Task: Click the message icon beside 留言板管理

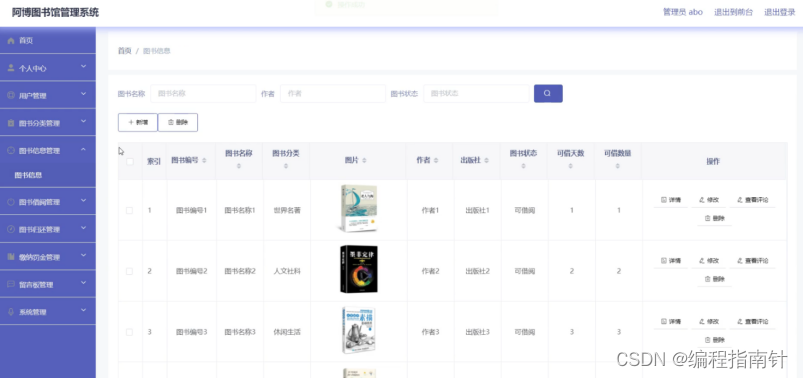Action: (x=11, y=284)
